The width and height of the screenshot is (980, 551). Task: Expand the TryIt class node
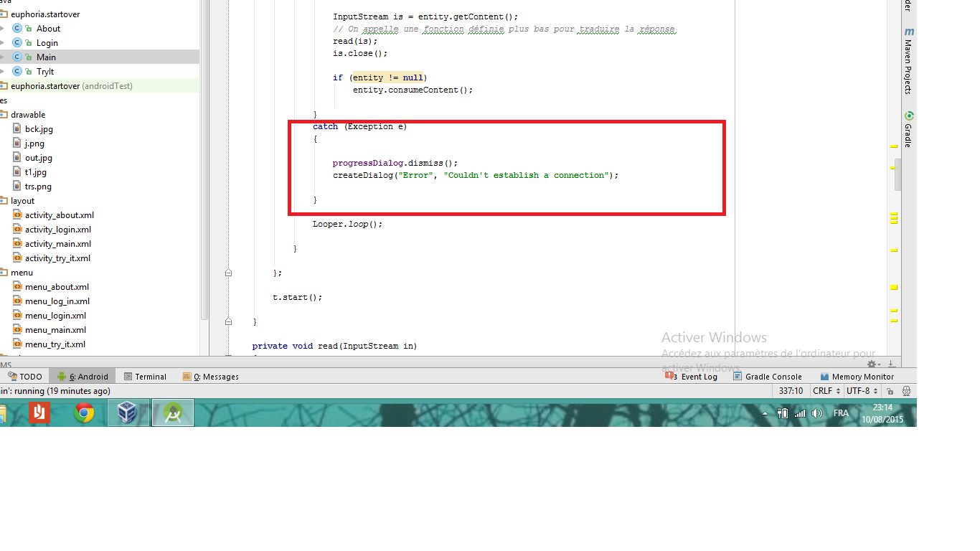[2, 72]
